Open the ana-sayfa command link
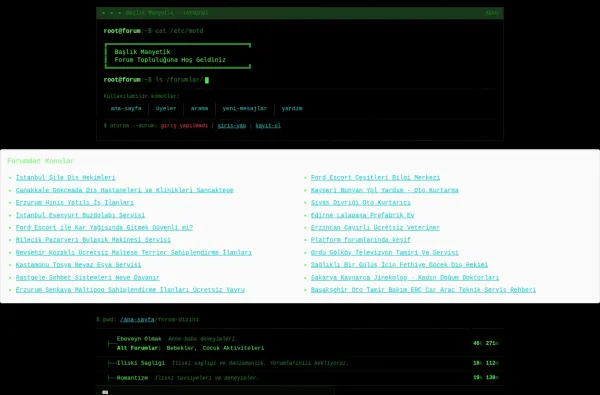Viewport: 600px width, 395px height. pyautogui.click(x=126, y=108)
